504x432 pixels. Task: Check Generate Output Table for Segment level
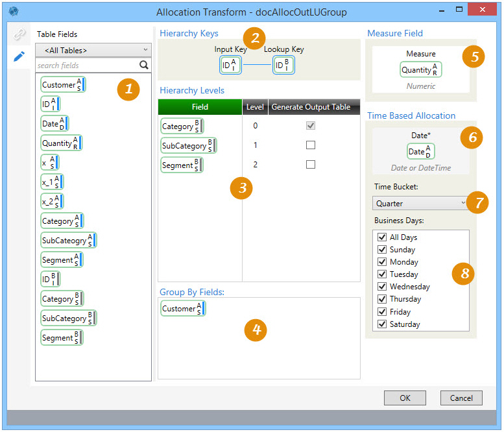pyautogui.click(x=311, y=165)
